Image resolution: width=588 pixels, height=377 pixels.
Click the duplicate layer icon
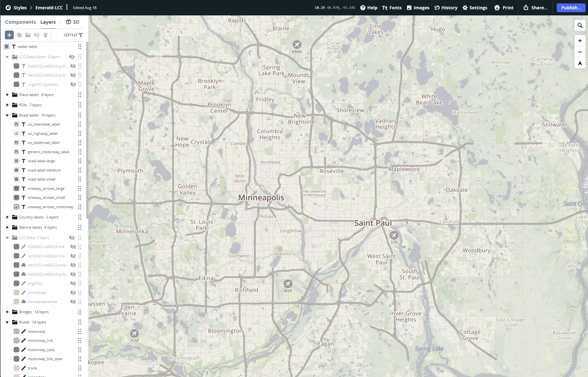[x=19, y=35]
